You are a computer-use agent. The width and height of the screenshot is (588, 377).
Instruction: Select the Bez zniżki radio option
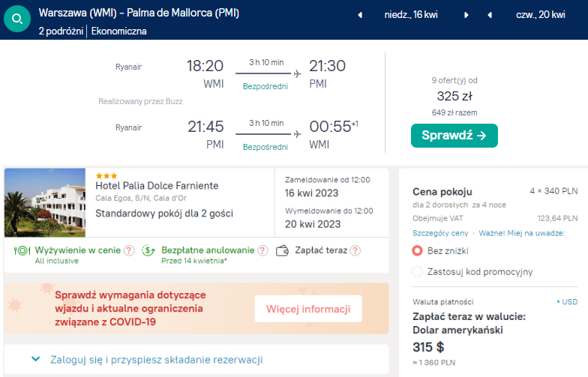click(418, 250)
